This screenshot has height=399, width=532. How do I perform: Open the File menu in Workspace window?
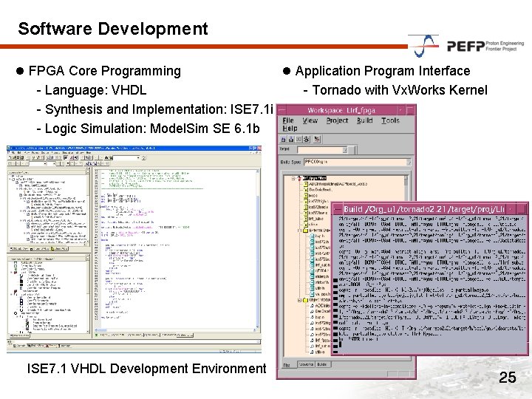[288, 120]
